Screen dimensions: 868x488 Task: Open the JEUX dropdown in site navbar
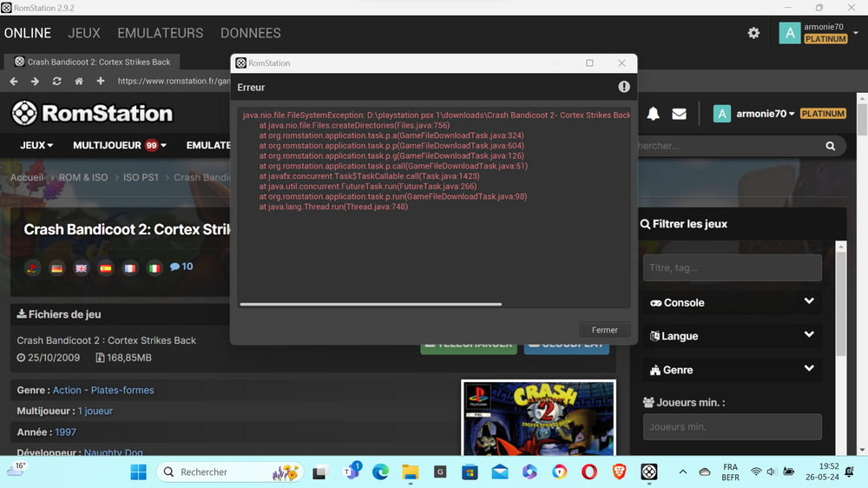pos(36,146)
